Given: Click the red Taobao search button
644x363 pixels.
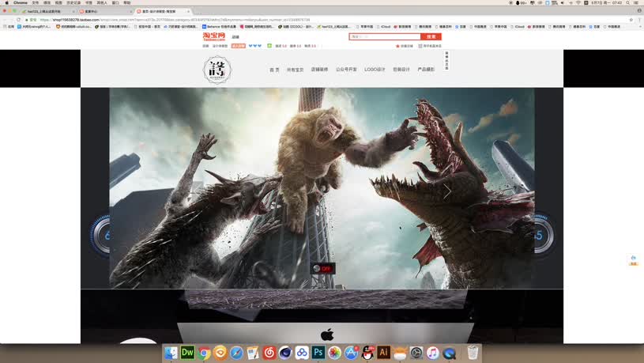Looking at the screenshot, I should click(x=431, y=36).
